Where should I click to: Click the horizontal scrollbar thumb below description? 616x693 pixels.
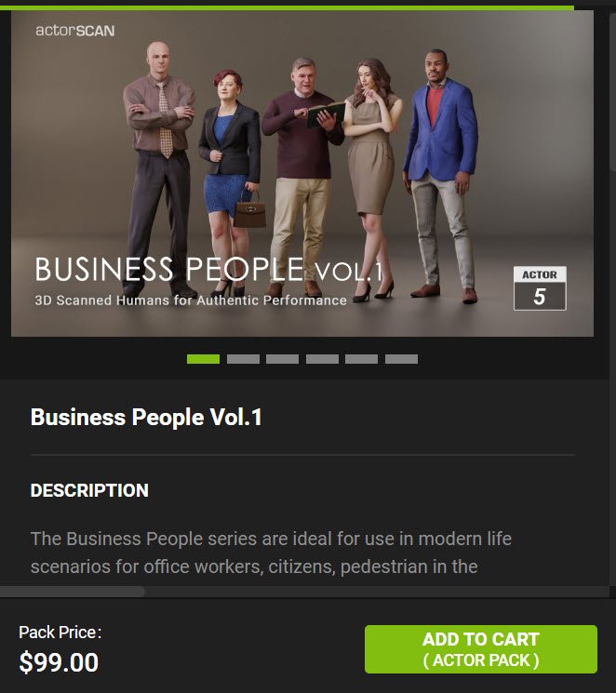72,592
